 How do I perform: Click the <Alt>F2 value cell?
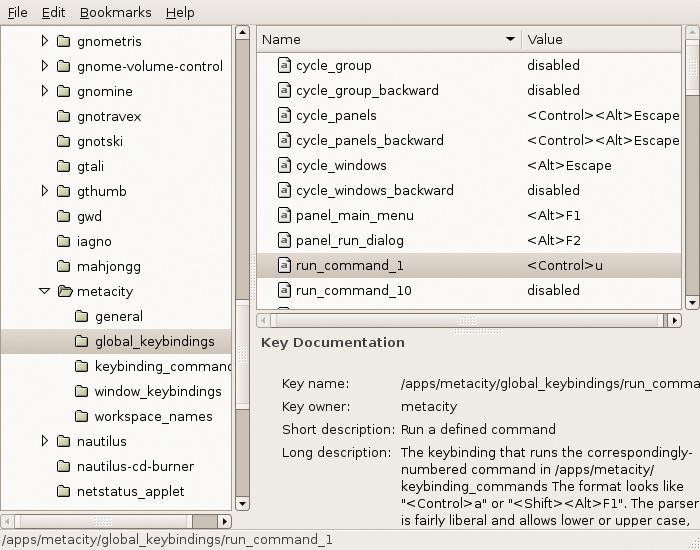pyautogui.click(x=554, y=241)
